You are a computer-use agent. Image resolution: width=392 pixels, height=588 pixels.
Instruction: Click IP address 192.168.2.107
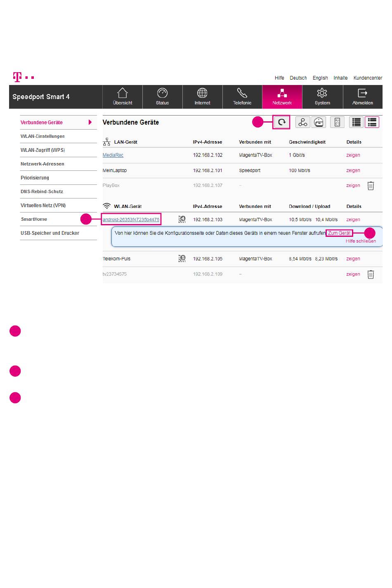coord(208,186)
